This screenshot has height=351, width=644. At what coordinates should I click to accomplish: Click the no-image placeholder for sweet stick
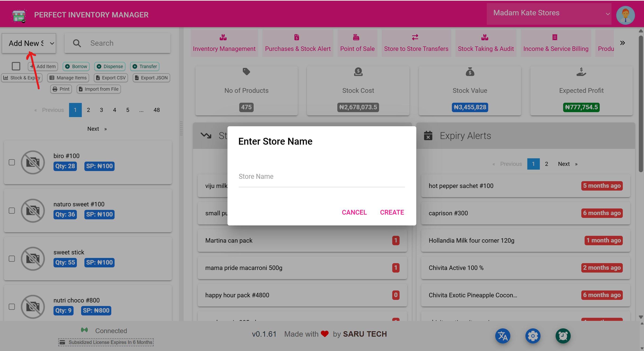coord(33,259)
